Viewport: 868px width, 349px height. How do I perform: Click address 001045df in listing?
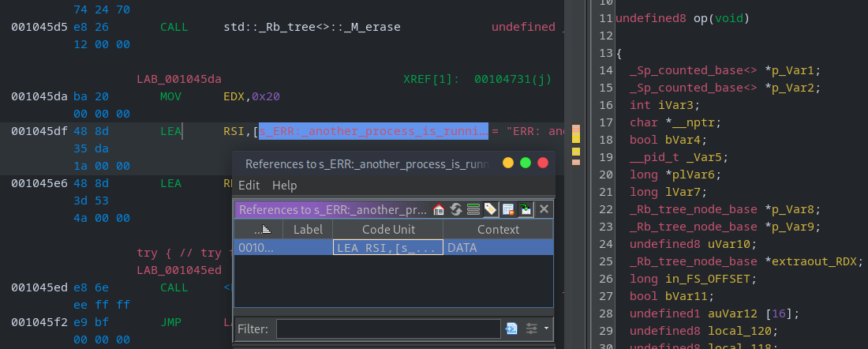tap(39, 131)
